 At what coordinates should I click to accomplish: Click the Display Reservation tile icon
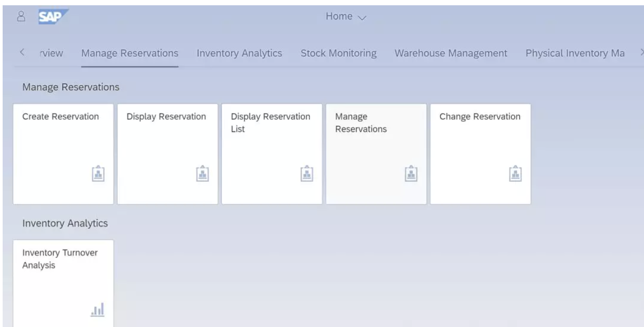click(x=202, y=174)
